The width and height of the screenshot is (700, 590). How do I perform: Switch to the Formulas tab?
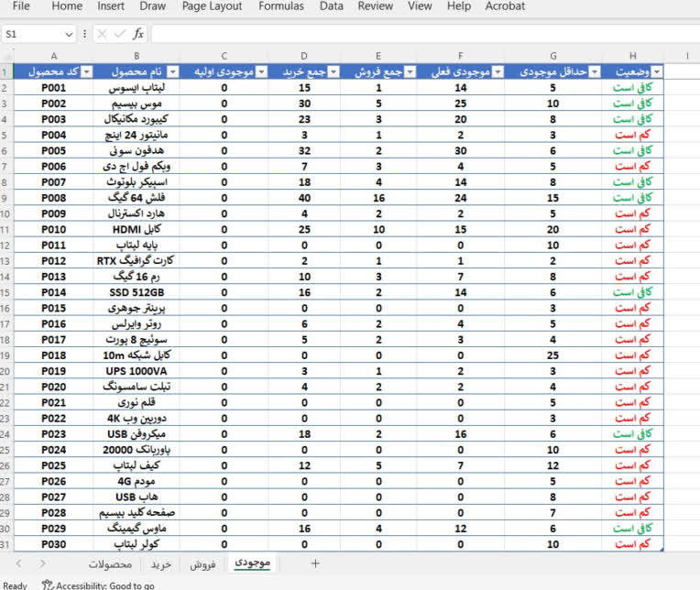(281, 6)
